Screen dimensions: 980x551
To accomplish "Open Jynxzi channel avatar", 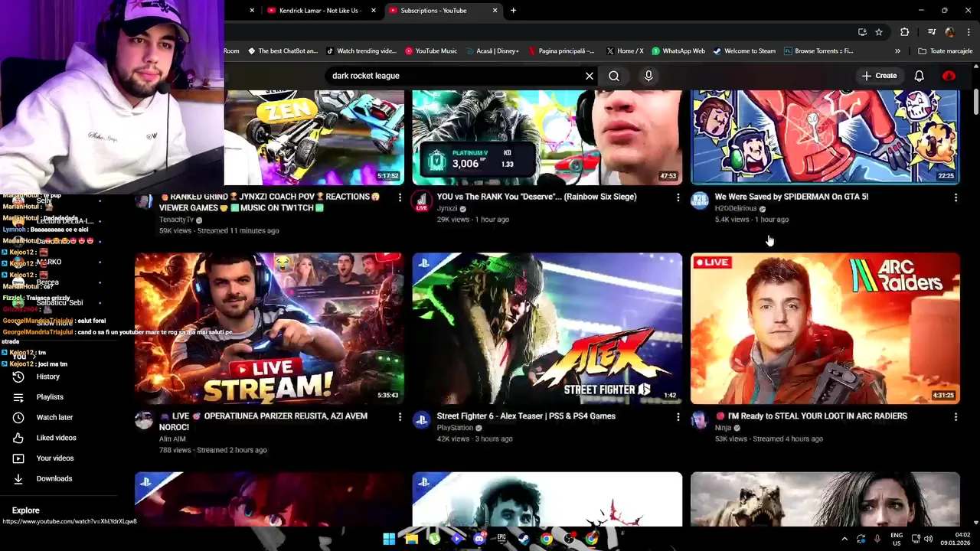I will pyautogui.click(x=421, y=201).
